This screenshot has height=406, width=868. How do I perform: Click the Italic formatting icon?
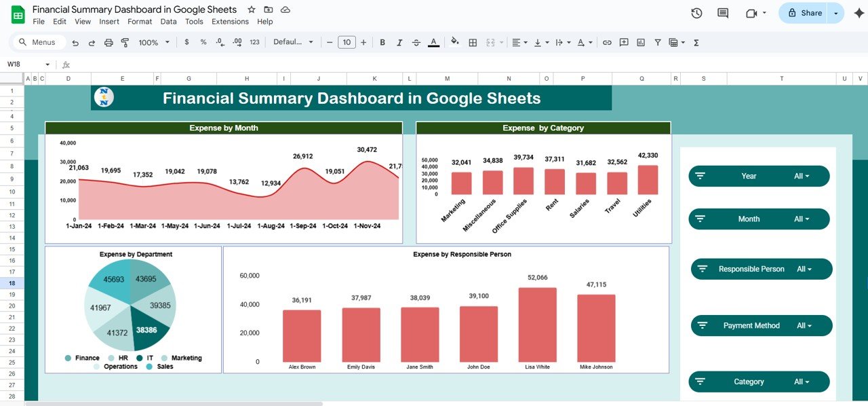pyautogui.click(x=399, y=42)
